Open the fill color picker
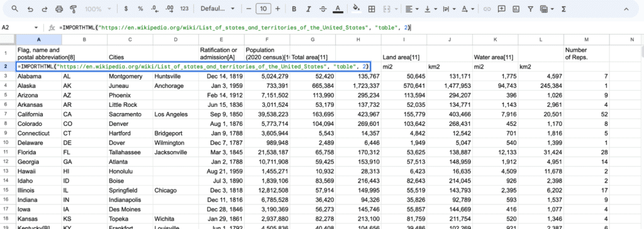The width and height of the screenshot is (644, 229). [357, 9]
